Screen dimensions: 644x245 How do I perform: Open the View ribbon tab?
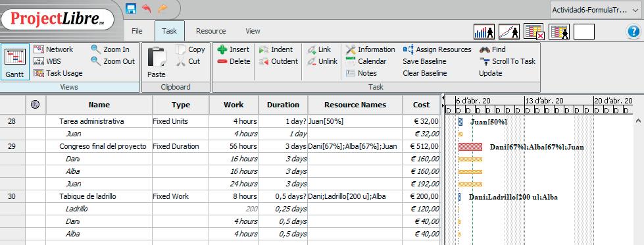[253, 31]
